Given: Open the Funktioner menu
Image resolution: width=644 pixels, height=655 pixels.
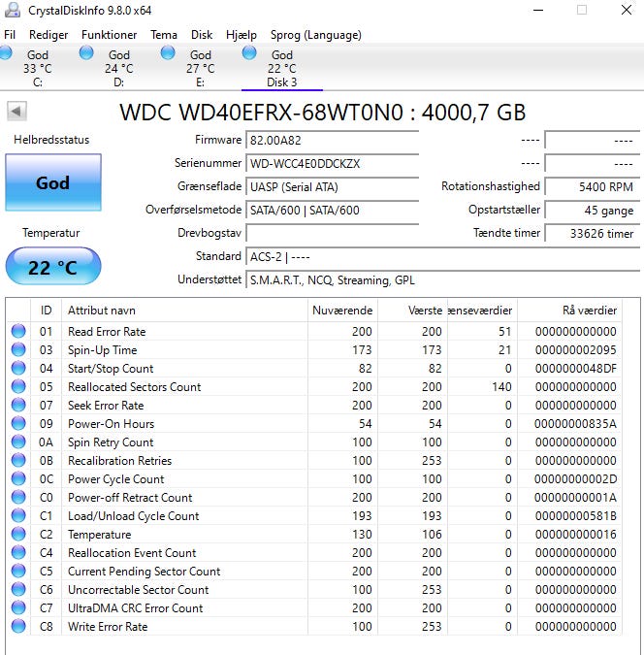Looking at the screenshot, I should (109, 35).
